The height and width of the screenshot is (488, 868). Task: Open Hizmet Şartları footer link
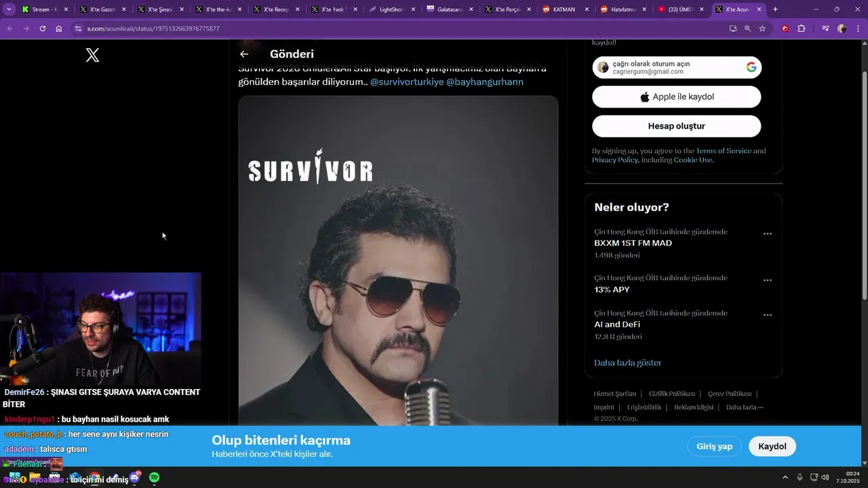[x=615, y=394]
